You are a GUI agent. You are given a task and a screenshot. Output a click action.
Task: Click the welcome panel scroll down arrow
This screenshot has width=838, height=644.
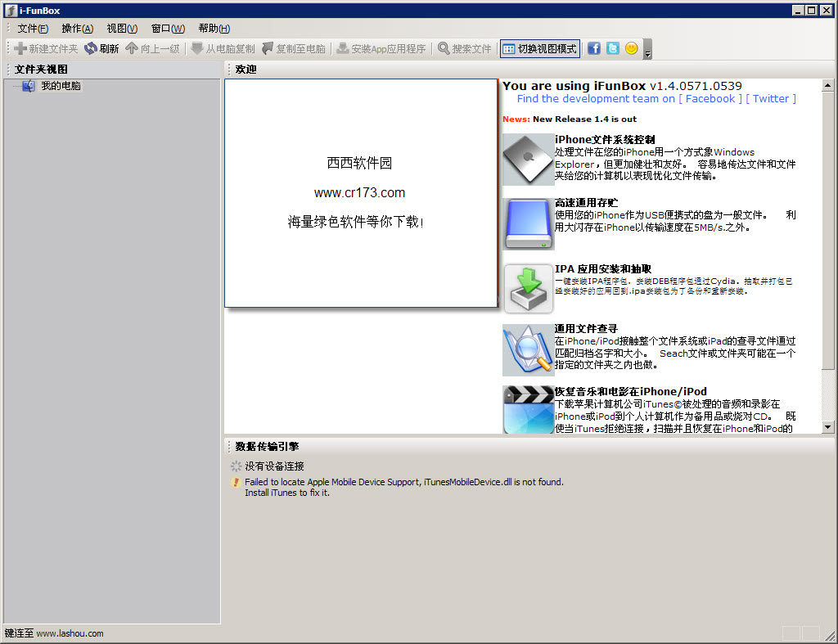pos(827,427)
